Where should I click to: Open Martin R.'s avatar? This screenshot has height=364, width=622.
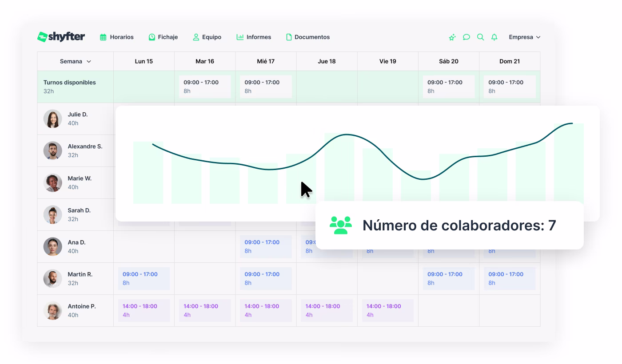tap(52, 279)
